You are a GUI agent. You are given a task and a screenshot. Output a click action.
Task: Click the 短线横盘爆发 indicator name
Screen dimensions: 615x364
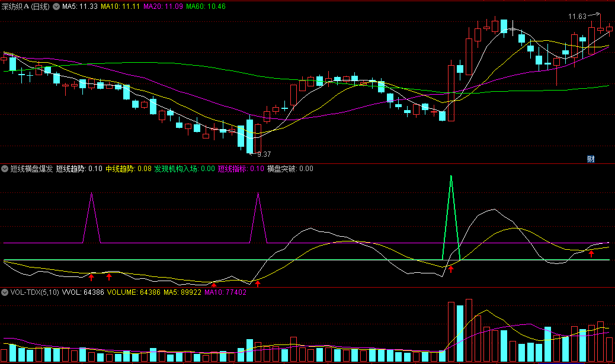31,169
